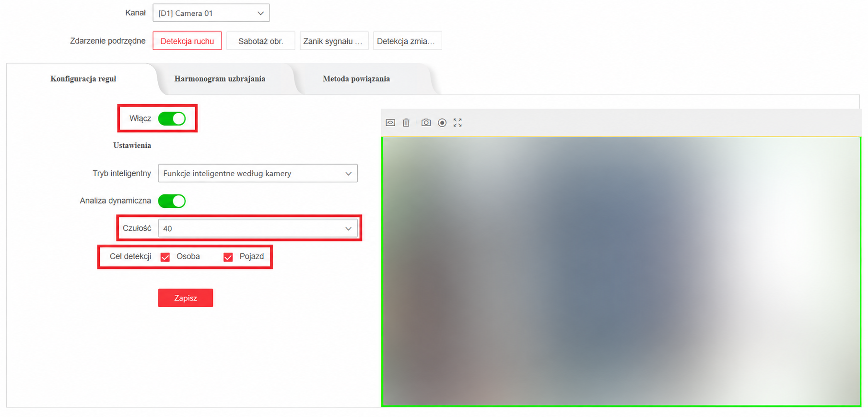Viewport: 868px width, 417px height.
Task: Capture a snapshot with the camera icon
Action: point(426,123)
